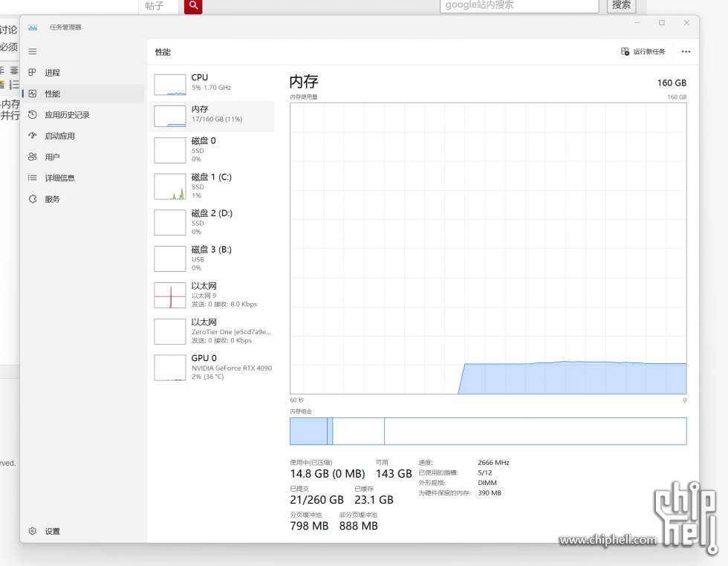Click the Users (用户) icon
Screen dimensions: 728x566
(x=33, y=157)
